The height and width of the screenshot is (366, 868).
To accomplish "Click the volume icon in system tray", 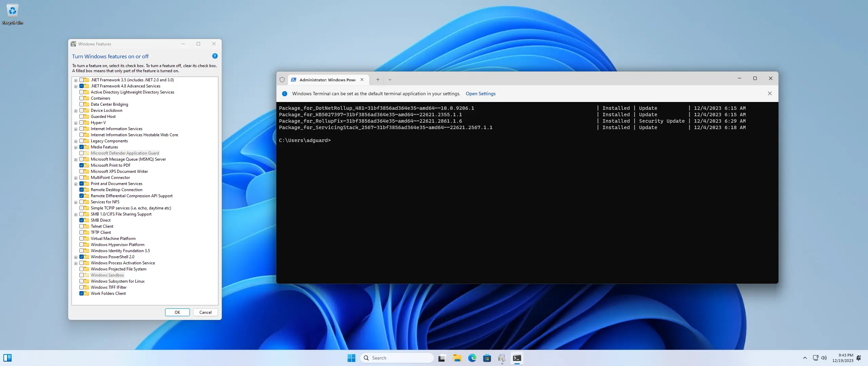I will coord(824,358).
